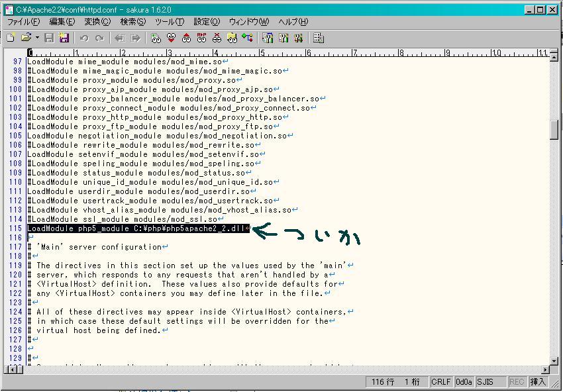Click the jump back left-arrow icon

120,38
